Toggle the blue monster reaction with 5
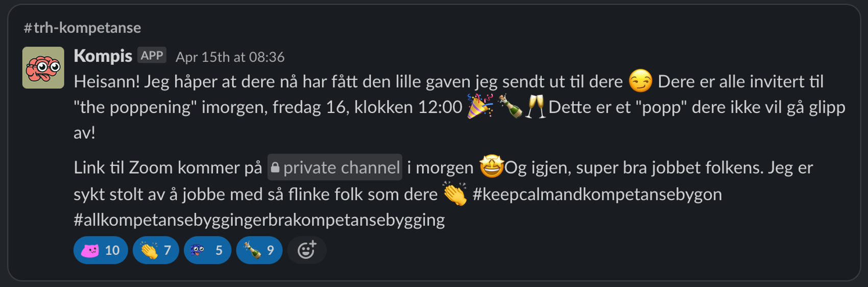The width and height of the screenshot is (868, 287). pos(207,250)
